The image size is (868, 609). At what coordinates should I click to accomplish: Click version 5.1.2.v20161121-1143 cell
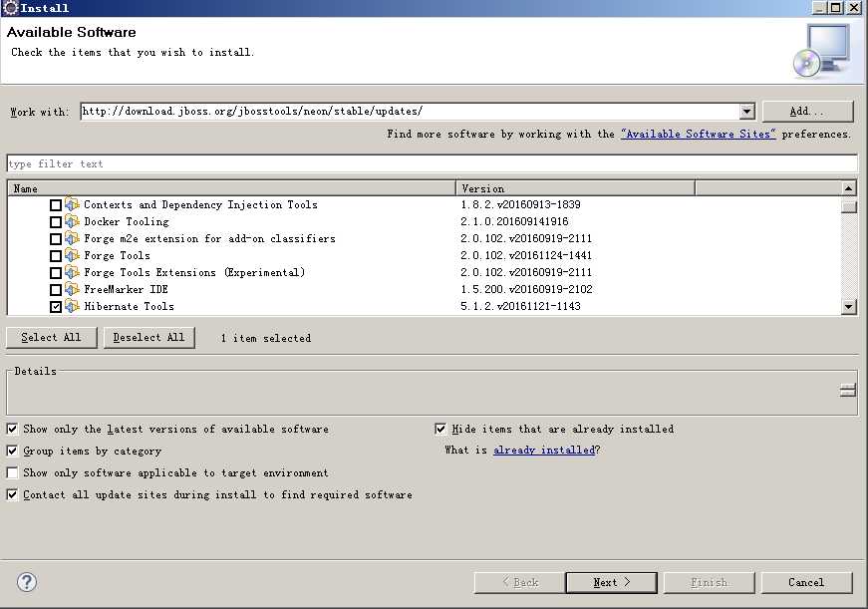point(520,306)
